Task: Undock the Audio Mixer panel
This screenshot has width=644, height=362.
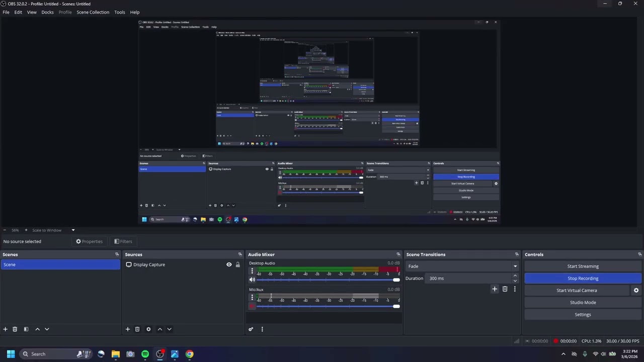Action: [398, 254]
